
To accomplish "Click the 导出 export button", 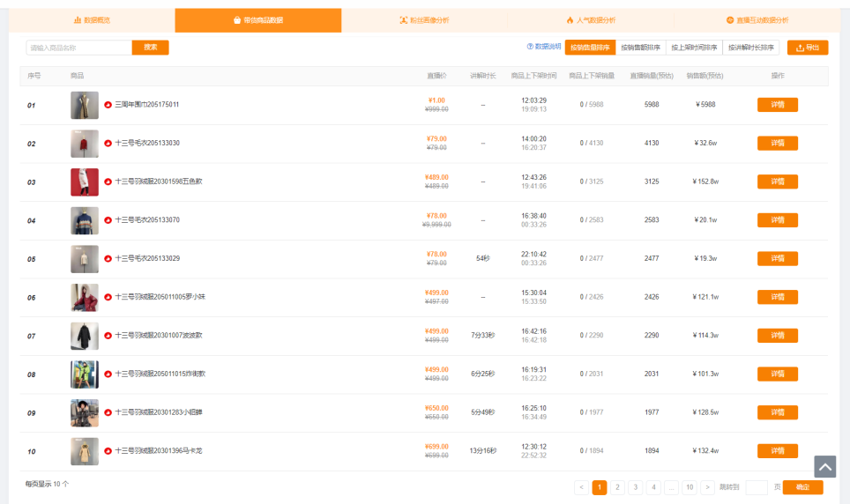I will 807,48.
